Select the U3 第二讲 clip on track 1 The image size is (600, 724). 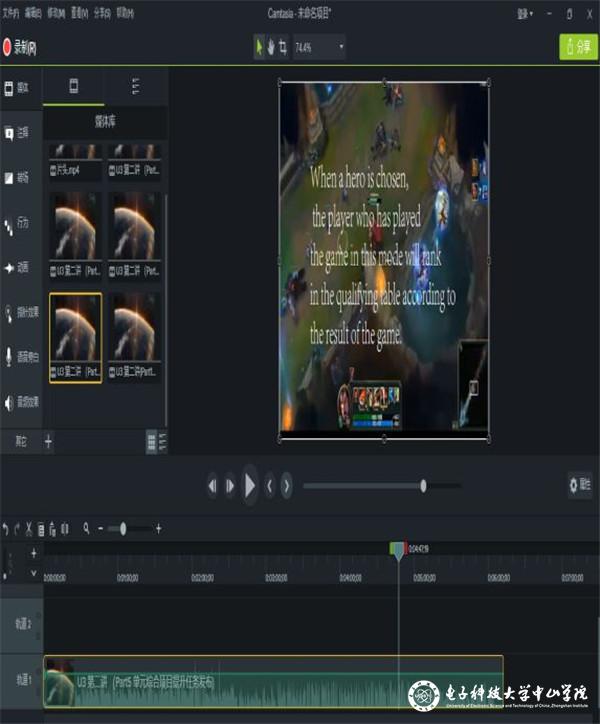(273, 682)
